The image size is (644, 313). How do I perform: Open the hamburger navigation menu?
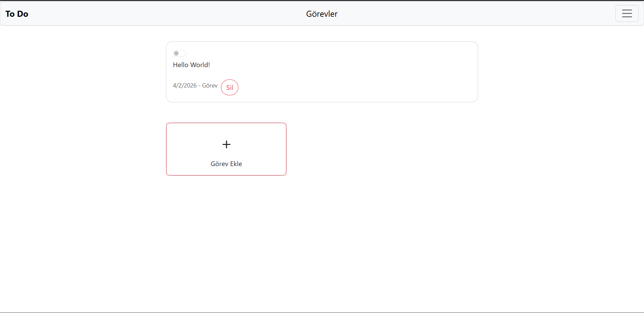(627, 13)
